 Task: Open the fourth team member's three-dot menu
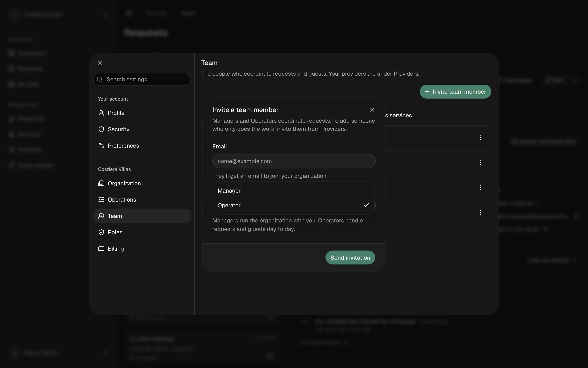[x=480, y=213]
